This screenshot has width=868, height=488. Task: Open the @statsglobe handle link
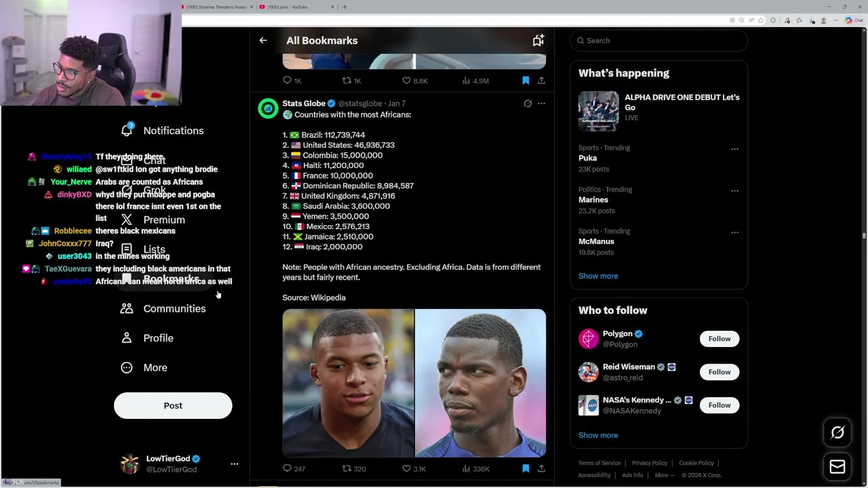pos(360,104)
